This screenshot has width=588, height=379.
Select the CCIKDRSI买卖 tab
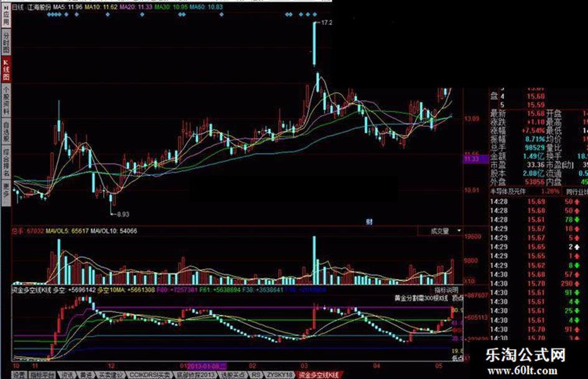coord(149,375)
